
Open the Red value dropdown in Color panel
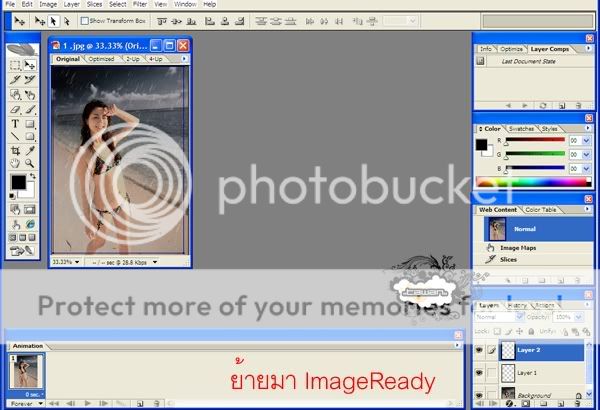coord(587,142)
